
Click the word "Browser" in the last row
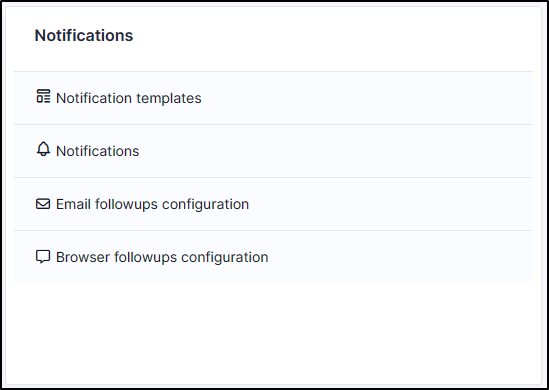click(83, 257)
